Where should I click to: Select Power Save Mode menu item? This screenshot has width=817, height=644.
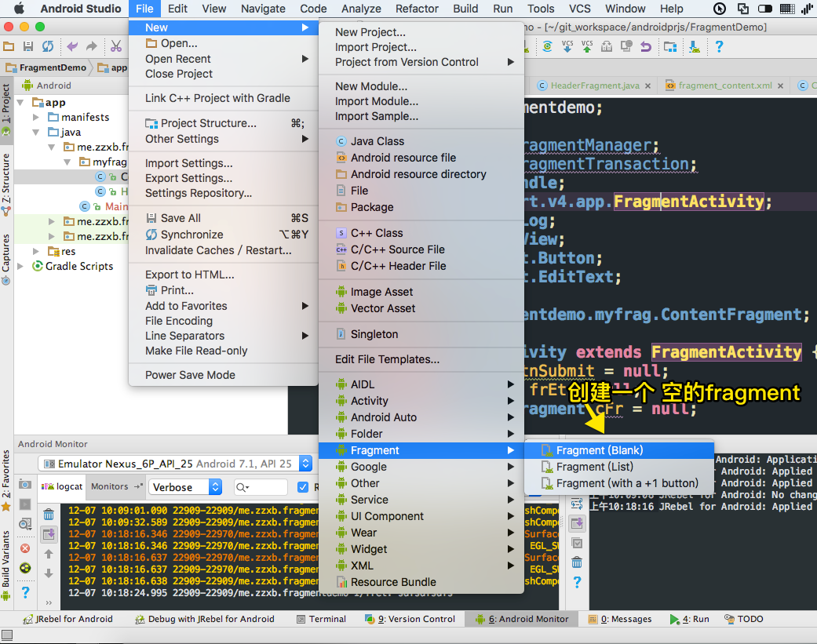[223, 375]
